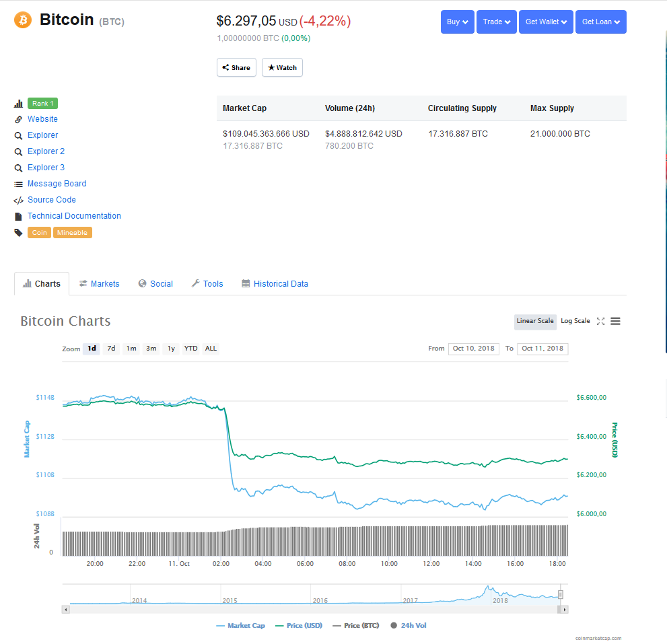This screenshot has width=667, height=644.
Task: Open the Historical Data tab
Action: click(x=275, y=284)
